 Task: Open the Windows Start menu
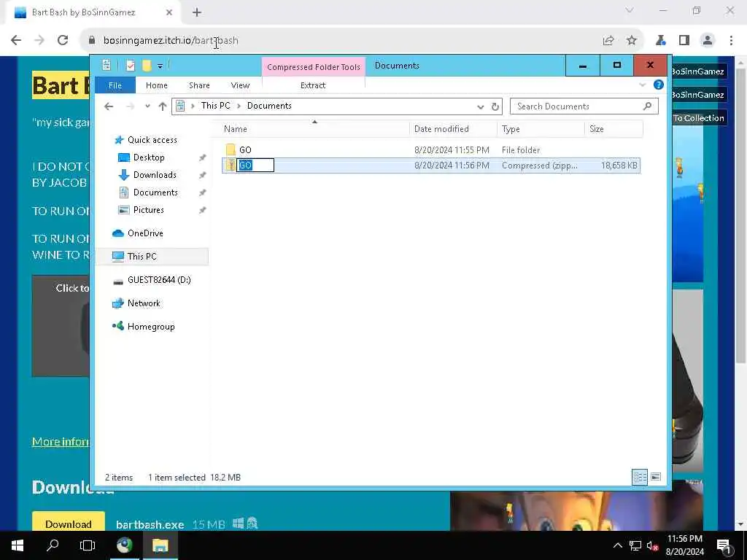[x=18, y=545]
